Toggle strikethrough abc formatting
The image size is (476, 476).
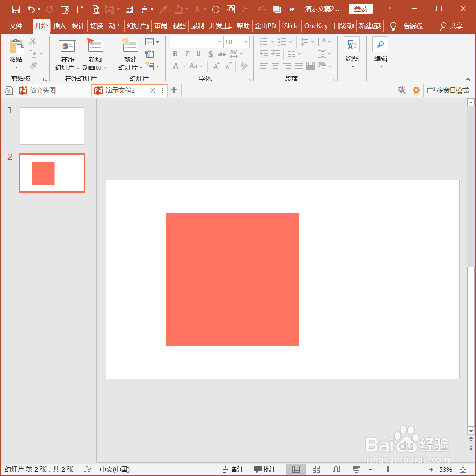[x=222, y=54]
